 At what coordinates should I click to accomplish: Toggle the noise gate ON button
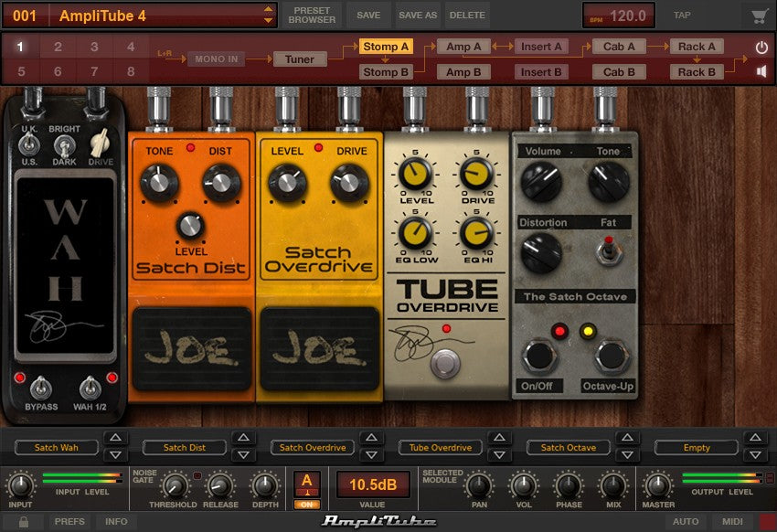click(x=305, y=504)
